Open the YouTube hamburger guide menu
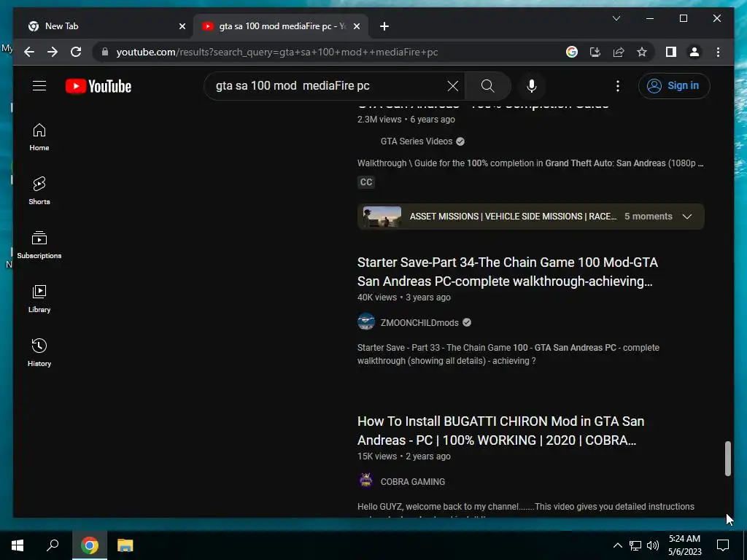This screenshot has height=560, width=747. tap(39, 86)
